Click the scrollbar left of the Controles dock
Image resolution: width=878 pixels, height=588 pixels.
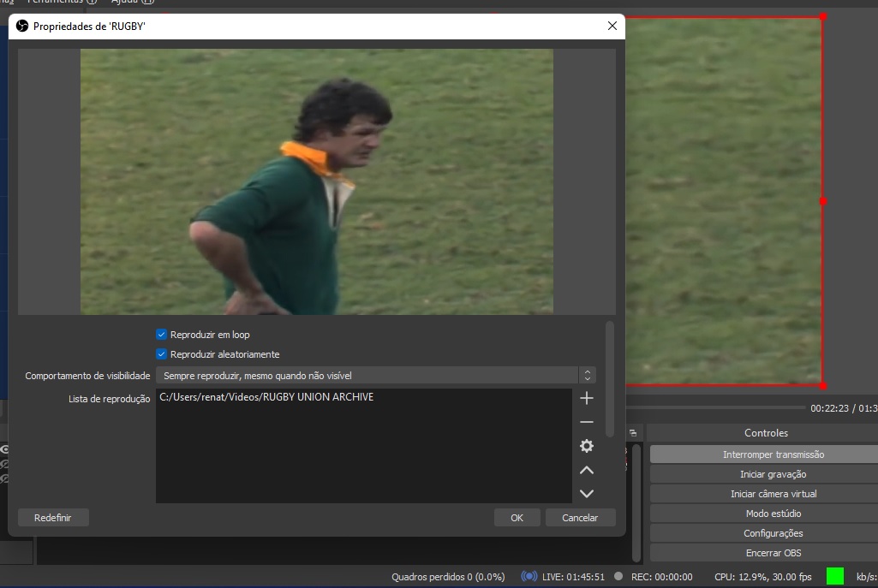pos(636,502)
